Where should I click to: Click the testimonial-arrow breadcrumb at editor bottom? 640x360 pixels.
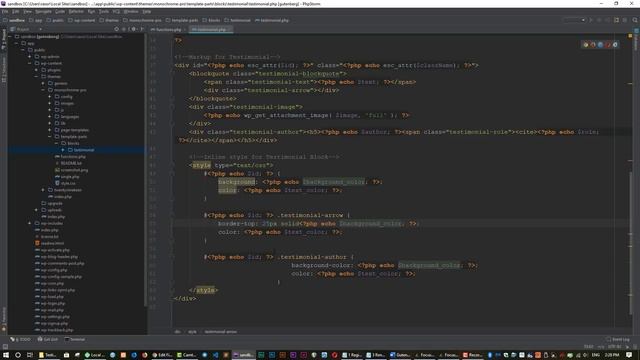[x=220, y=332]
